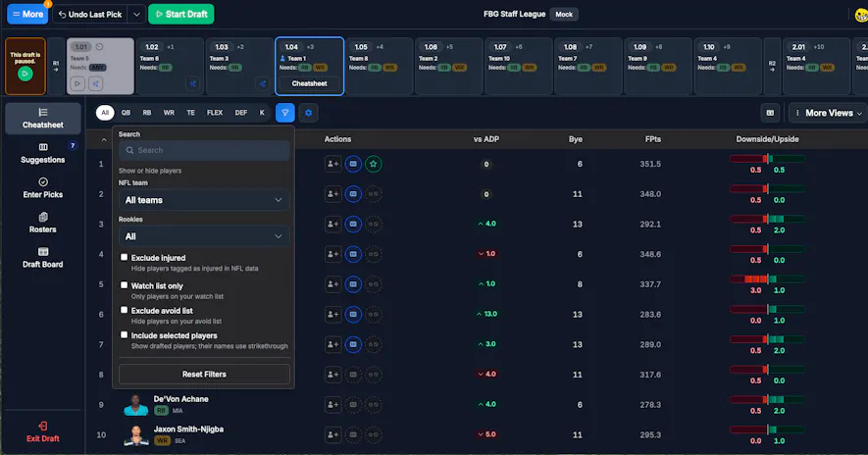Viewport: 868px width, 455px height.
Task: Tick the Exclude avoid list checkbox
Action: click(124, 310)
